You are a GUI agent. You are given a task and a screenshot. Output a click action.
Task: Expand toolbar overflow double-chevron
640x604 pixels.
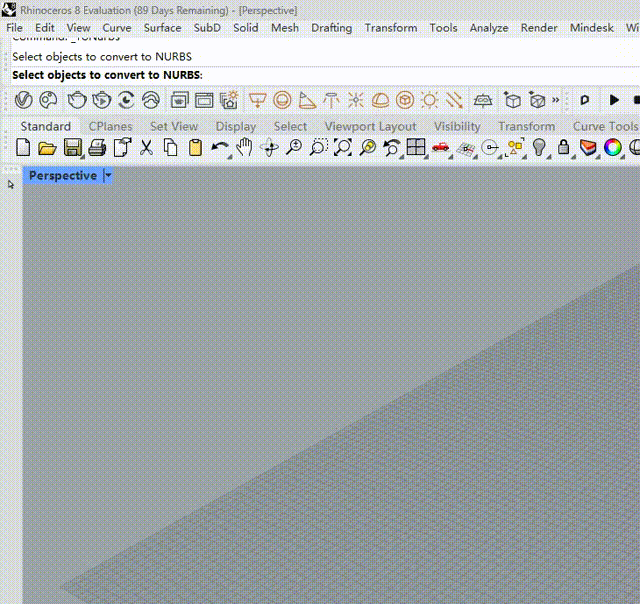(x=558, y=100)
